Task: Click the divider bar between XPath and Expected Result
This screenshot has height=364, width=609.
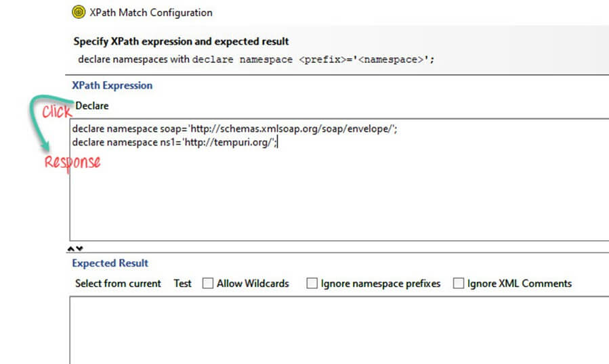Action: (339, 248)
